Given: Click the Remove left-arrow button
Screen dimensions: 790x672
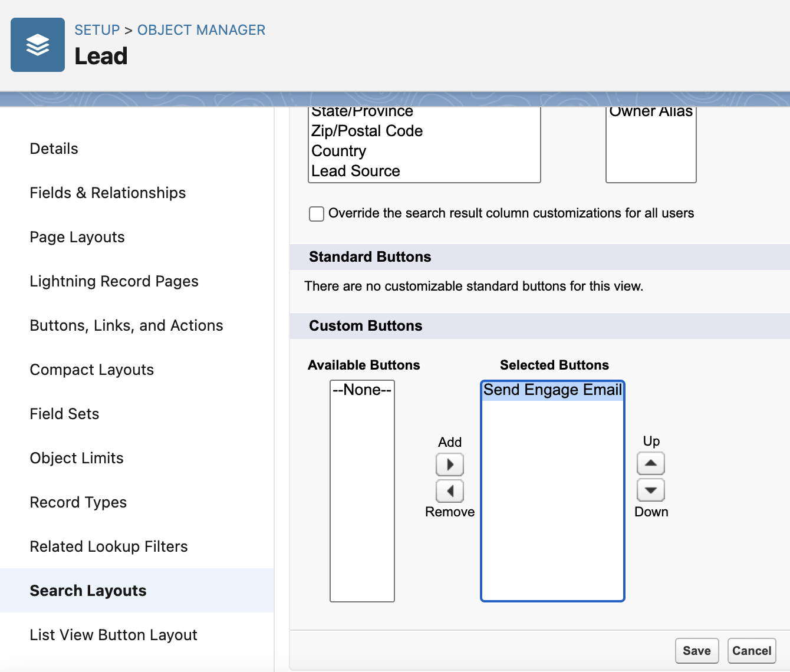Looking at the screenshot, I should click(x=450, y=490).
